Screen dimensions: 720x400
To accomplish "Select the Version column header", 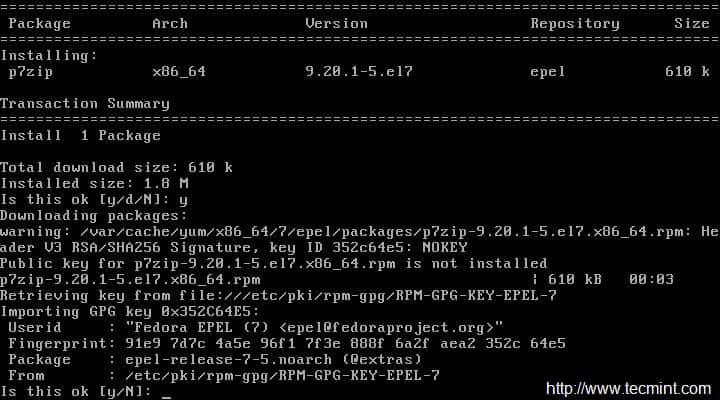I will coord(337,24).
